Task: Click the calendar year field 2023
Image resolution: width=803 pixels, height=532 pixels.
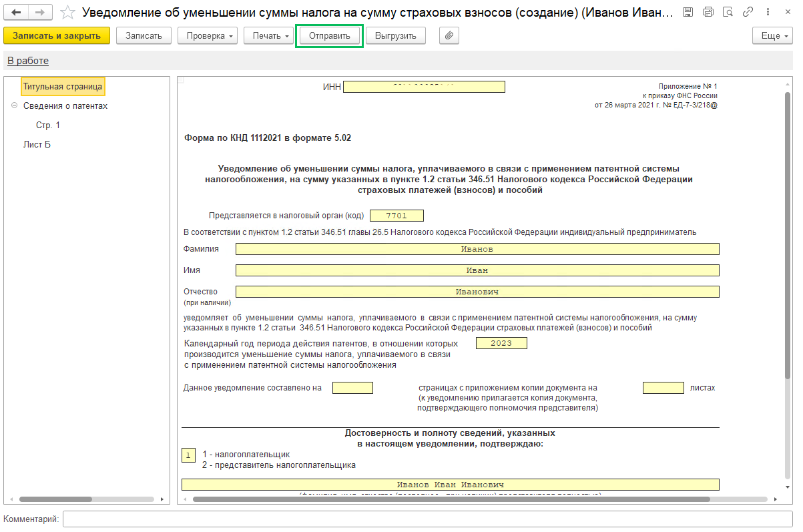Action: (x=501, y=343)
